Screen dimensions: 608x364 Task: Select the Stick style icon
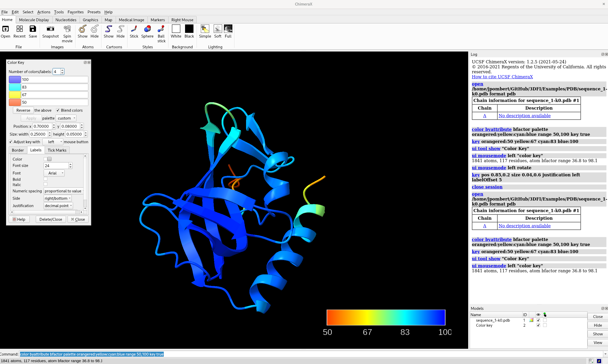point(134,29)
